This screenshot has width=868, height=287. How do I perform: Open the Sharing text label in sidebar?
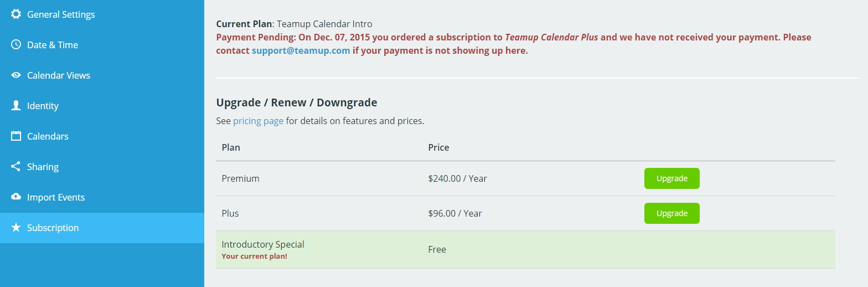click(43, 167)
